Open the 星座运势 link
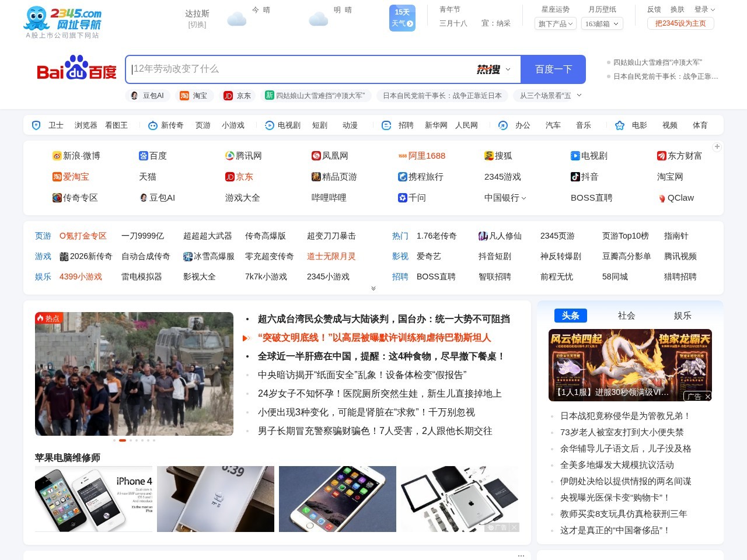Viewport: 747px width, 560px height. pyautogui.click(x=556, y=9)
